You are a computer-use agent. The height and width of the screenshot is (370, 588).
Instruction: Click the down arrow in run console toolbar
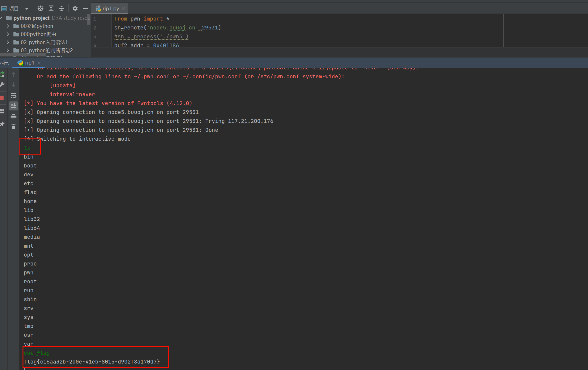click(x=14, y=85)
